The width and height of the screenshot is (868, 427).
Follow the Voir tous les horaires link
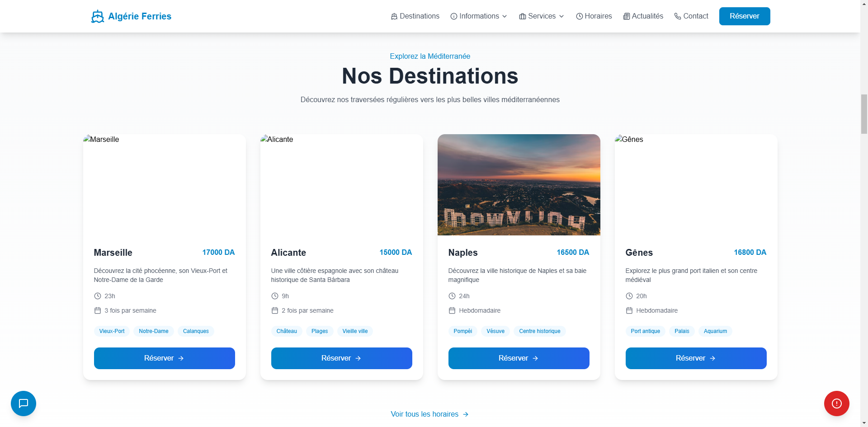click(x=430, y=414)
